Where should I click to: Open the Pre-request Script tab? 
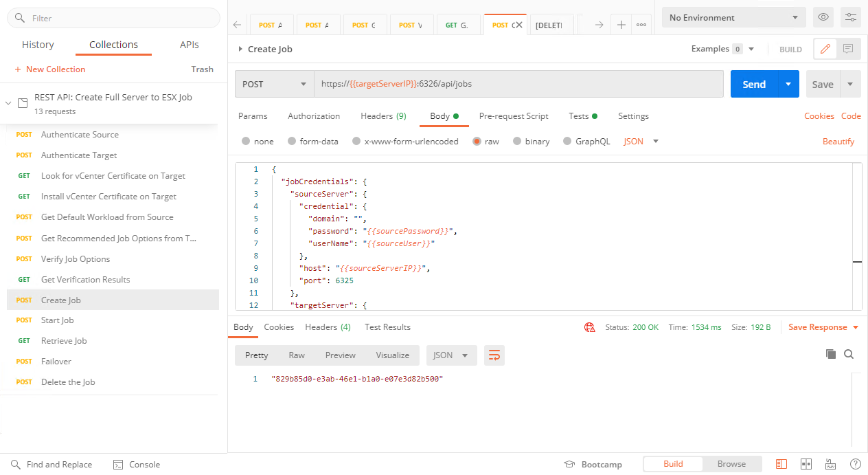point(514,116)
